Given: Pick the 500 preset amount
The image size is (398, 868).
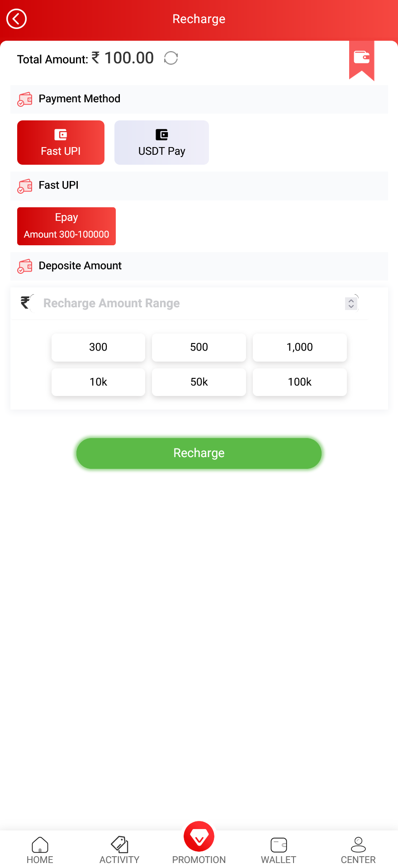Looking at the screenshot, I should pos(199,348).
